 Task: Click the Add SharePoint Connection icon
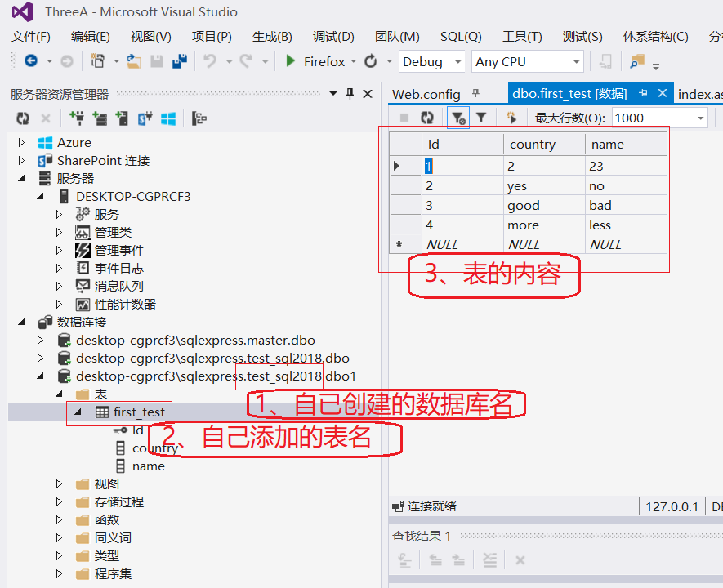[x=145, y=118]
